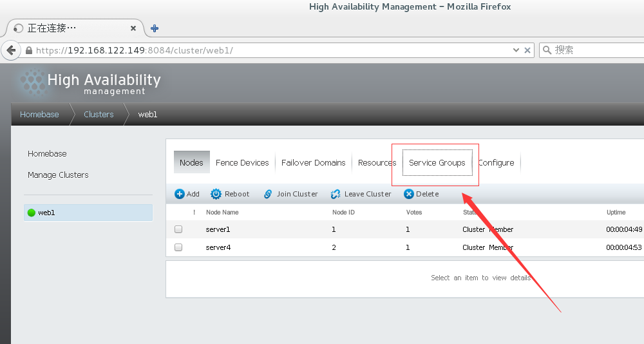Switch to the Fence Devices tab
The height and width of the screenshot is (344, 644).
(x=242, y=163)
